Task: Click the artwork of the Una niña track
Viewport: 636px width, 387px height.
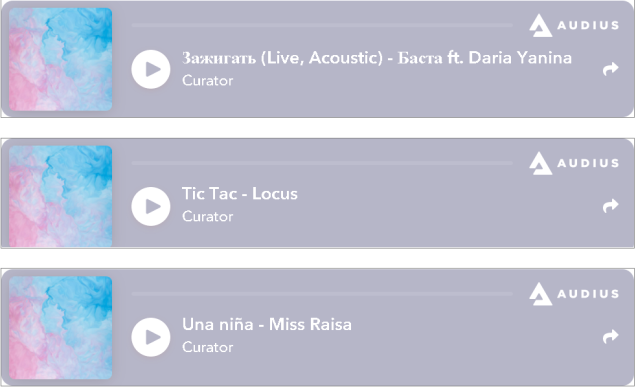Action: pyautogui.click(x=60, y=328)
